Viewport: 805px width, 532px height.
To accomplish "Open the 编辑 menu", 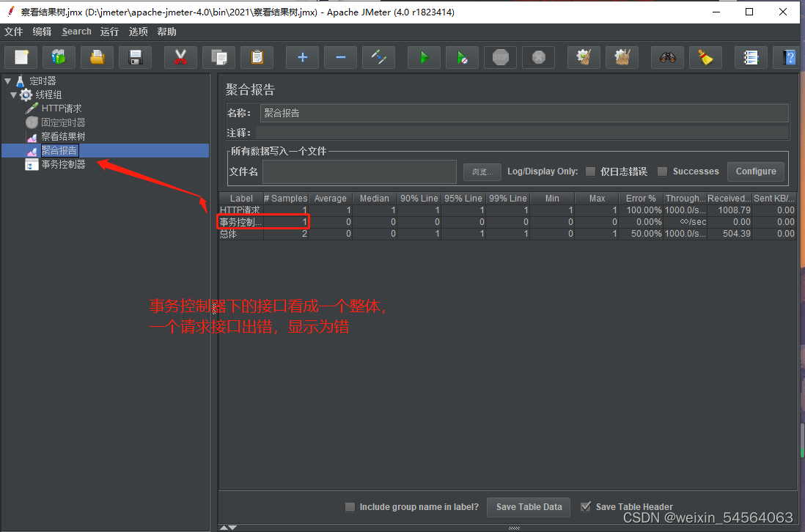I will [x=42, y=32].
